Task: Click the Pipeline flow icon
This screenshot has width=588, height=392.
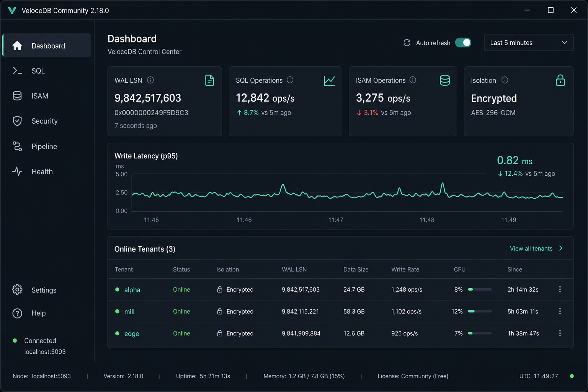Action: [17, 146]
